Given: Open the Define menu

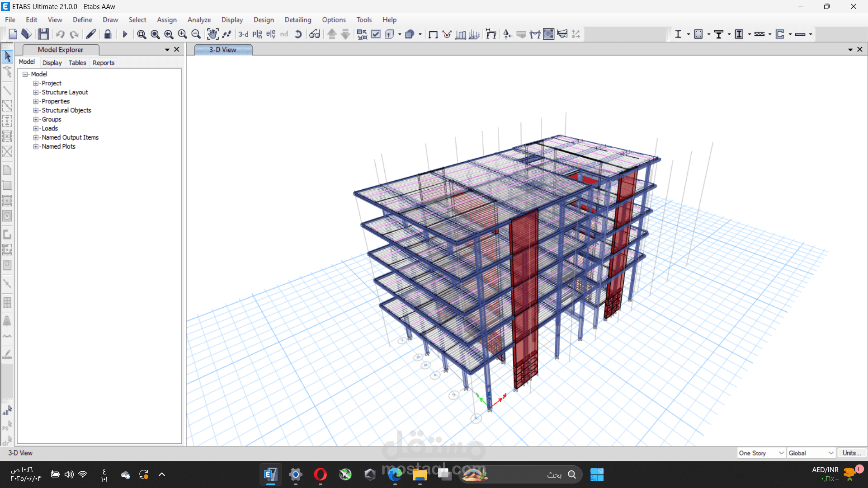Looking at the screenshot, I should (82, 20).
